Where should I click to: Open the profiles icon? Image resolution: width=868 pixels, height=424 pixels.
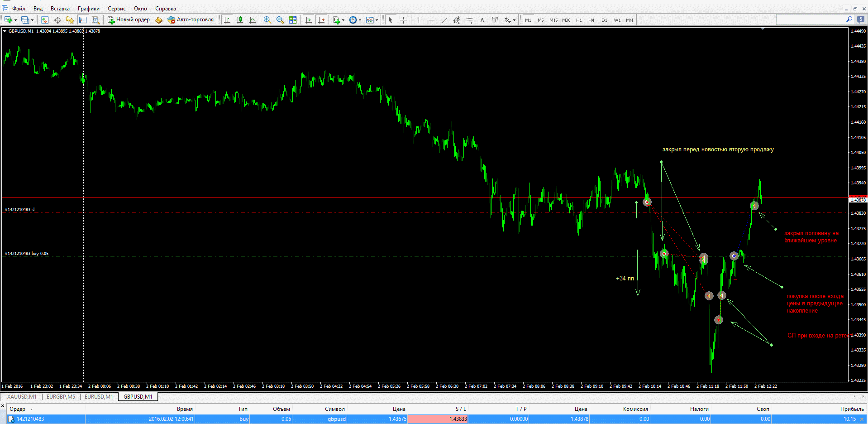coord(25,20)
